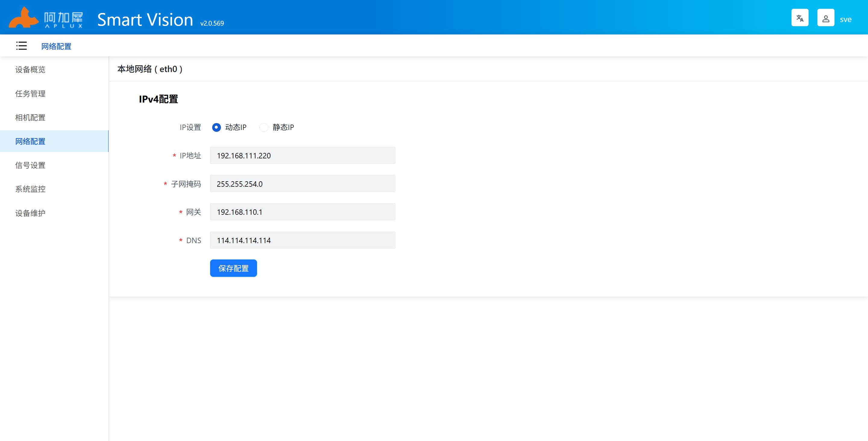Navigate to 系统监控
This screenshot has height=441, width=868.
[x=30, y=189]
